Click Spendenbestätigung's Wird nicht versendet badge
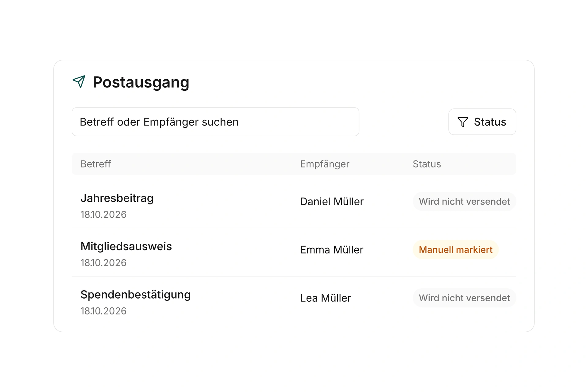 (x=464, y=298)
